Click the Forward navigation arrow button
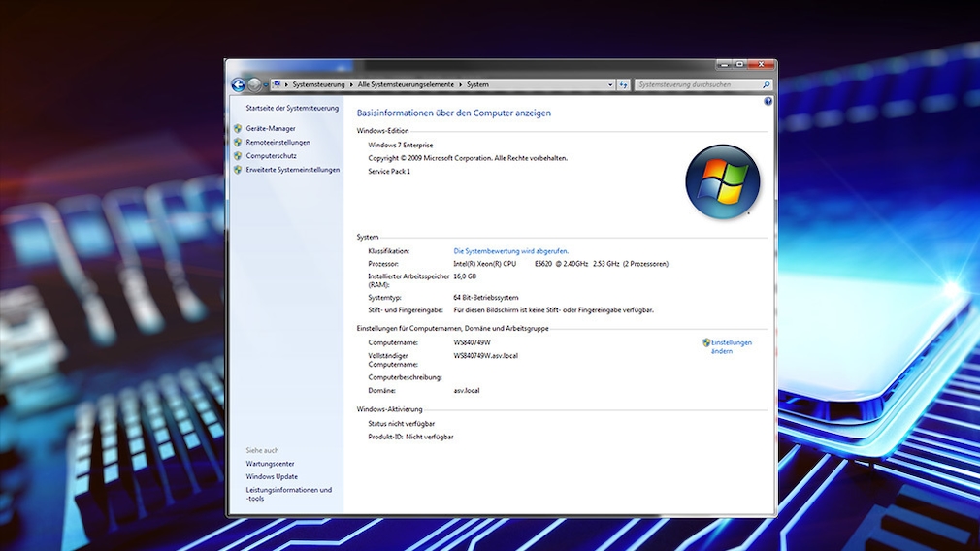 point(253,85)
